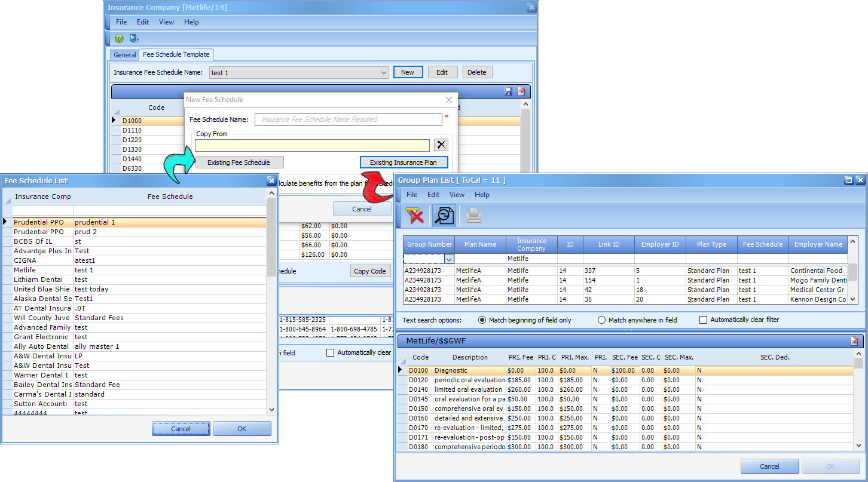868x482 pixels.
Task: Sort by Employer Name column header
Action: [x=818, y=244]
